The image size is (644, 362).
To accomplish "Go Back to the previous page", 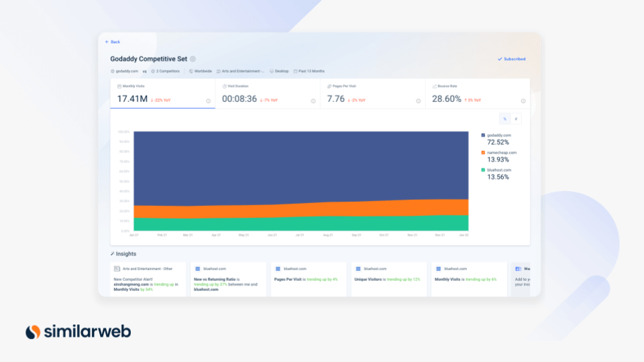I will (113, 42).
